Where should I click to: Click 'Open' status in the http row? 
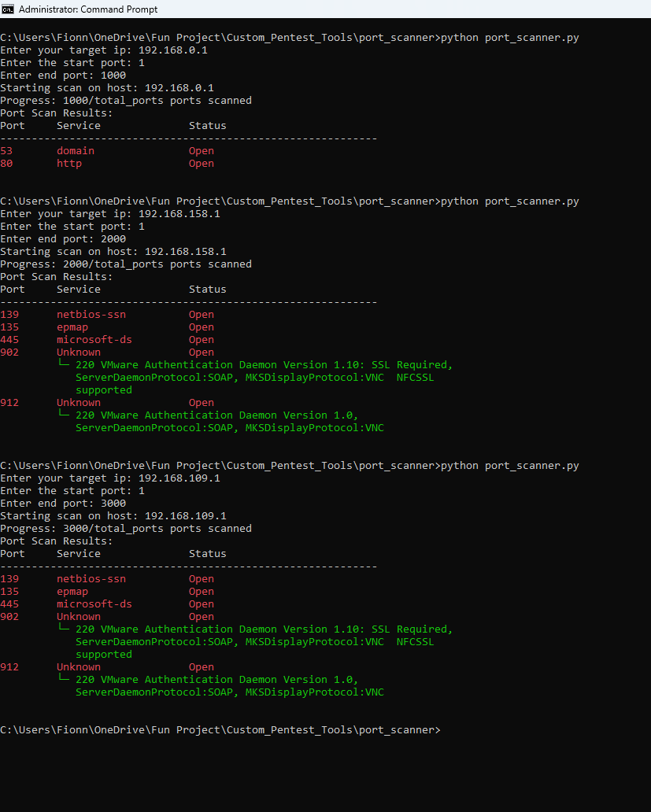pos(202,164)
